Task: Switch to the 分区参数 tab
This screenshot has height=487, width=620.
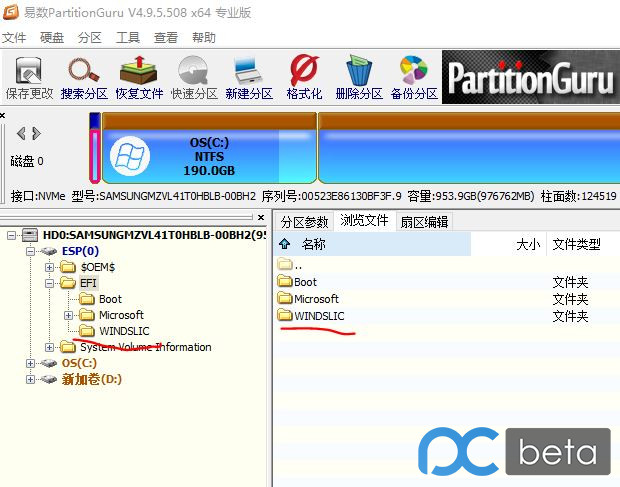Action: click(x=304, y=222)
